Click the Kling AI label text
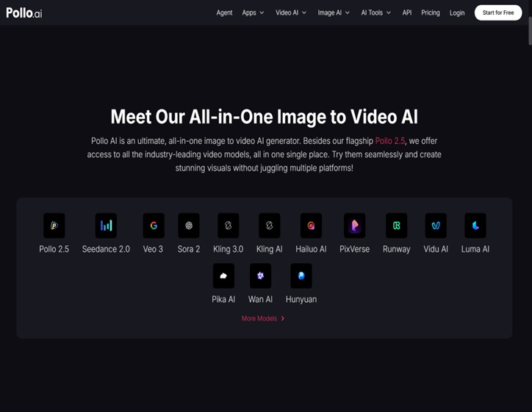 270,249
